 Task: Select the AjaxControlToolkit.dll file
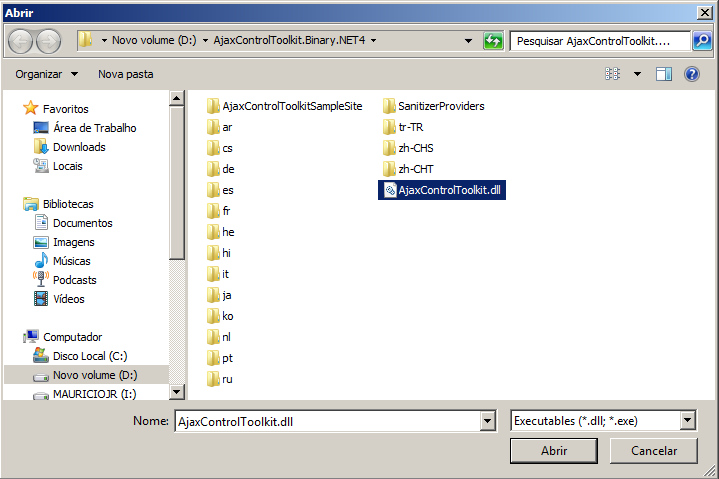pyautogui.click(x=442, y=190)
